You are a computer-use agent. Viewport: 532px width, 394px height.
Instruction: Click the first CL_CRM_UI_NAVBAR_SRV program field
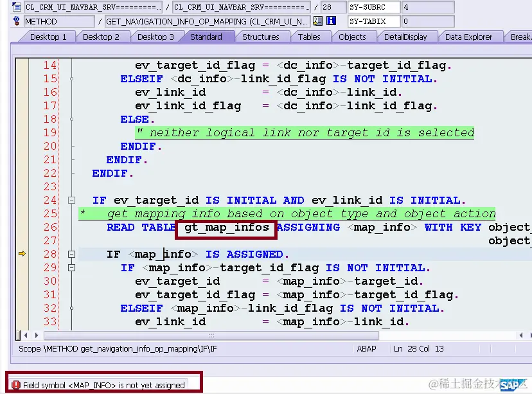point(93,7)
